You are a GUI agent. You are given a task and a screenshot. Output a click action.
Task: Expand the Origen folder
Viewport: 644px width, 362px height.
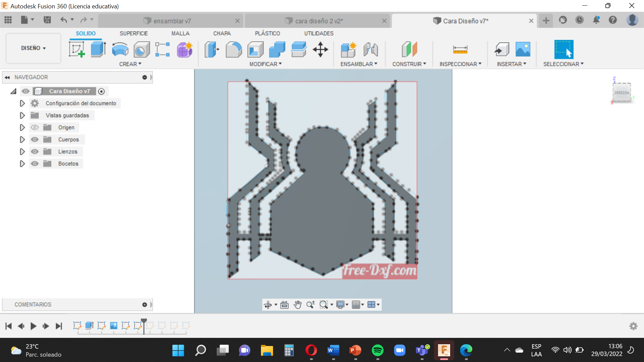coord(22,127)
